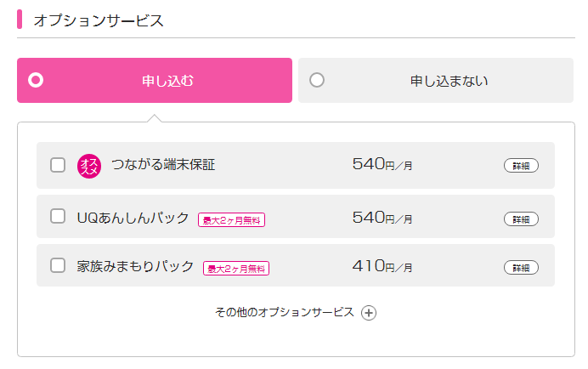This screenshot has width=588, height=369.
Task: Click the オプションサービス section heading
Action: pos(99,20)
